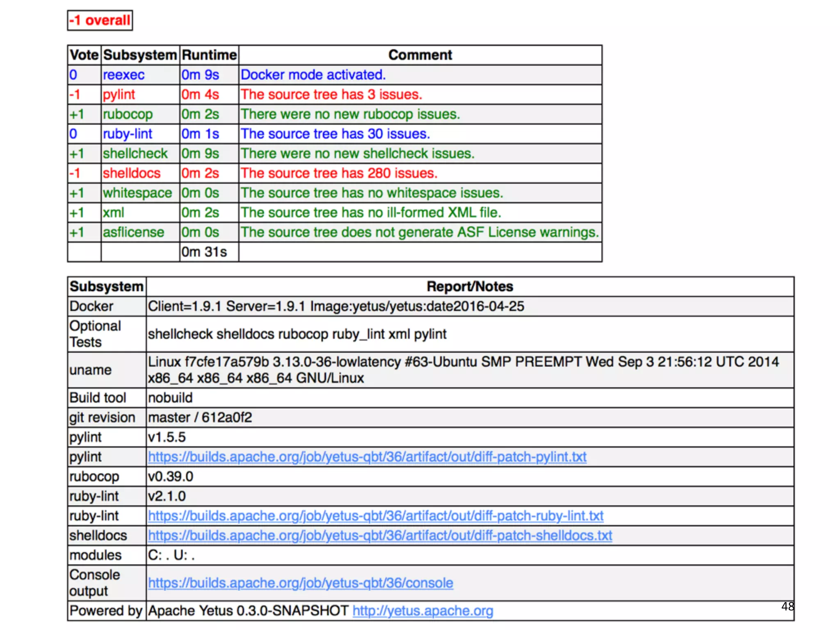Screen dimensions: 840x630
Task: Click the 'Comment' column header
Action: point(420,55)
